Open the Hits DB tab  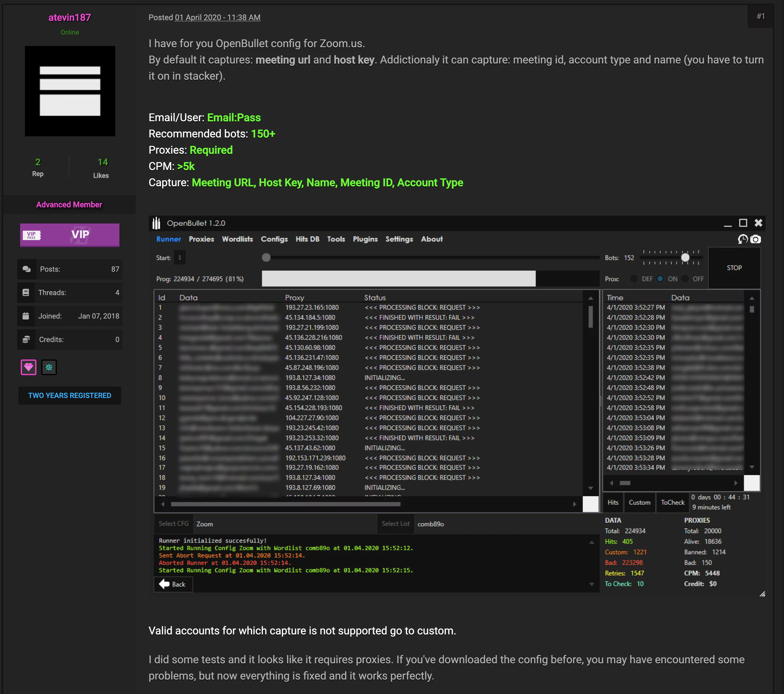(307, 239)
